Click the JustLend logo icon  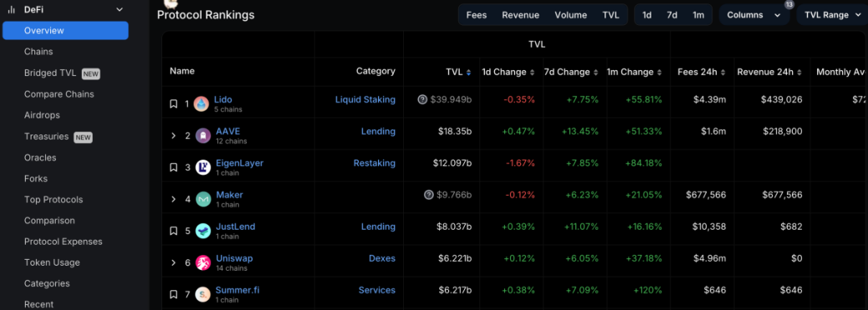pos(203,231)
